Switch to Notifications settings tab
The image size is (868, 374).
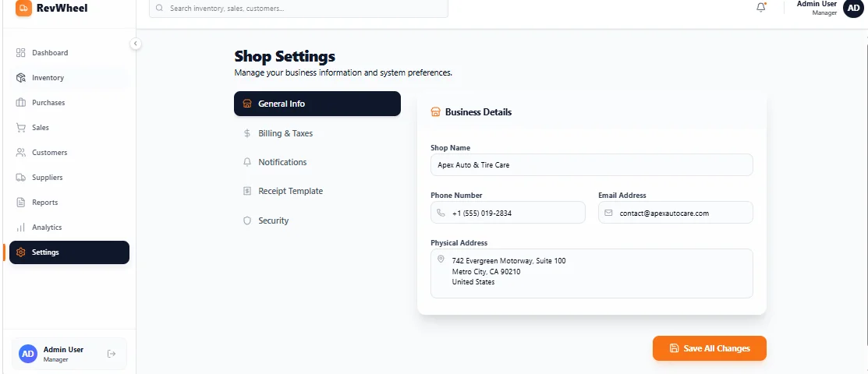pos(317,162)
